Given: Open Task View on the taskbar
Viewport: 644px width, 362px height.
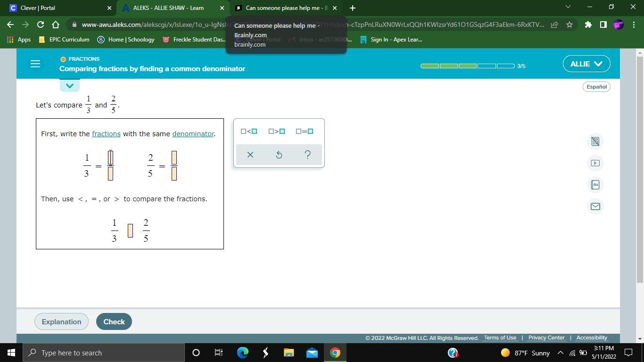Looking at the screenshot, I should [219, 353].
